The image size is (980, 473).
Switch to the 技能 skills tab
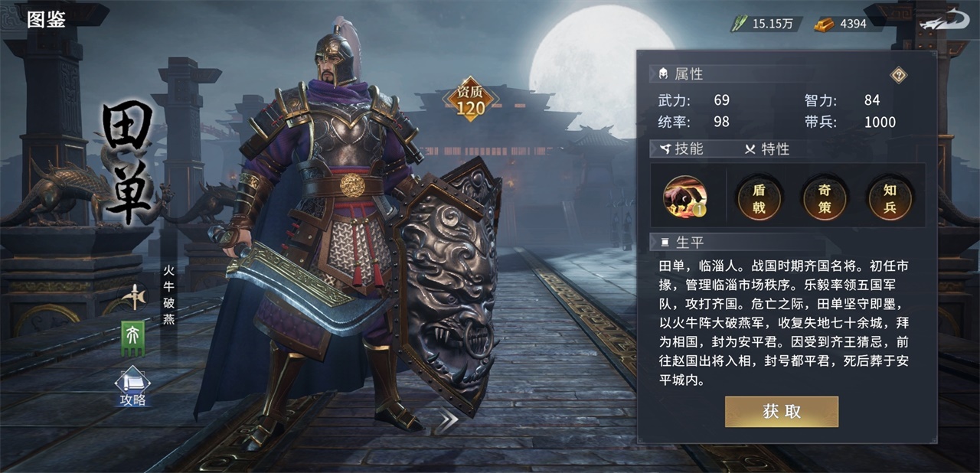click(680, 148)
